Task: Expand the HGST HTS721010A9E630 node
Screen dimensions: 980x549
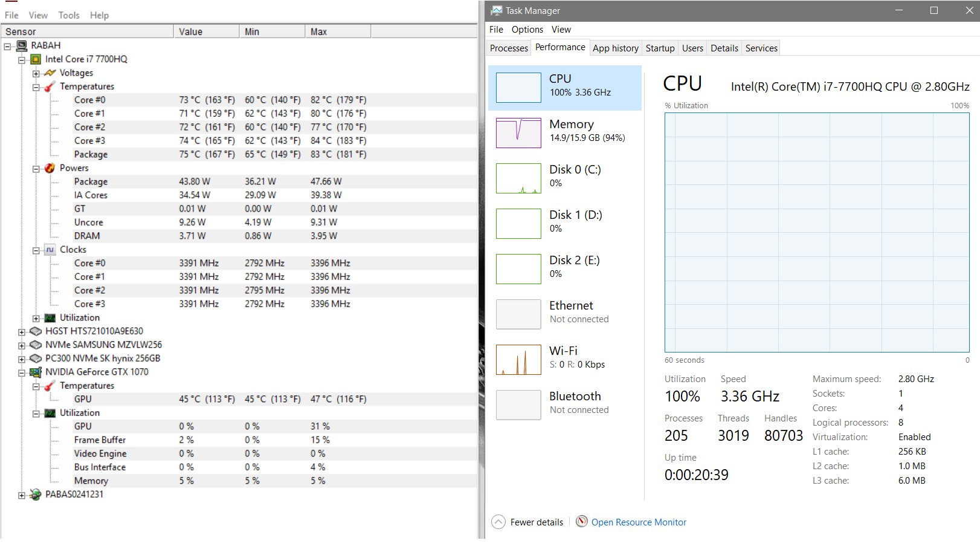Action: coord(22,332)
